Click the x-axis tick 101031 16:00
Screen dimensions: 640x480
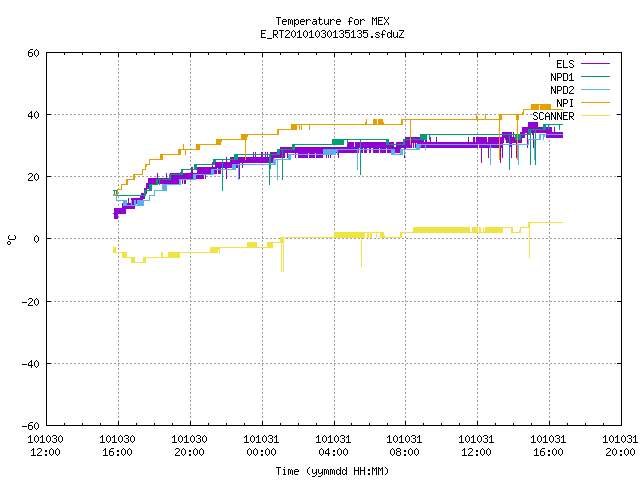548,446
